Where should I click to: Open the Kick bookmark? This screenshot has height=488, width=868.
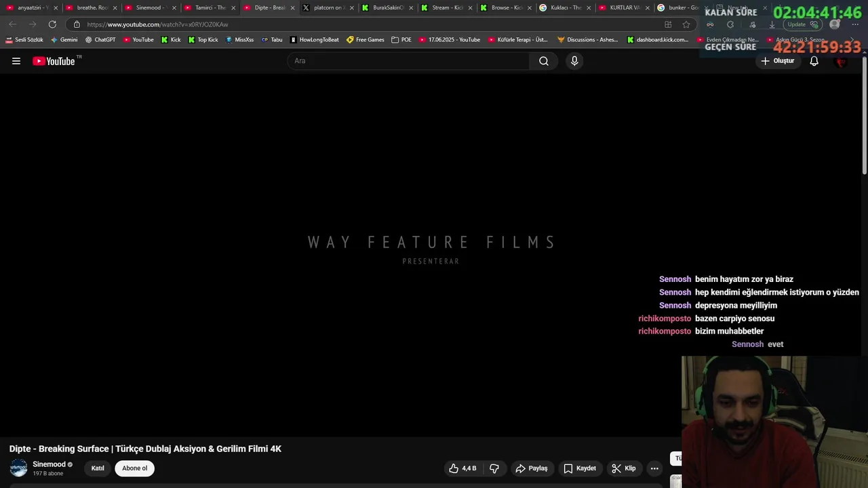pyautogui.click(x=171, y=40)
